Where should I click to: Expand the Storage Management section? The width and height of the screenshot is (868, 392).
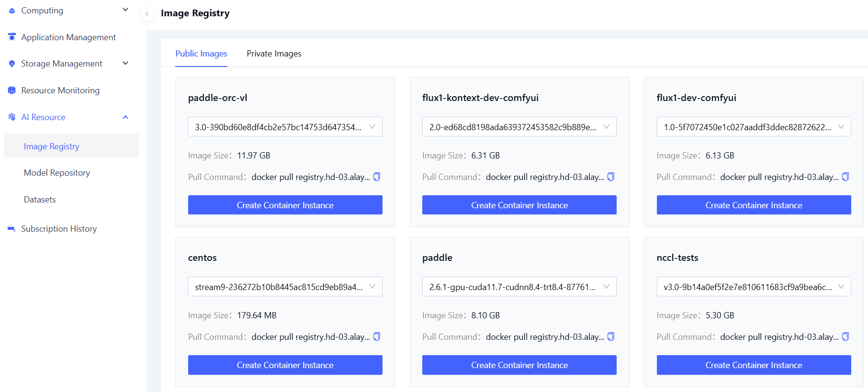(x=125, y=64)
